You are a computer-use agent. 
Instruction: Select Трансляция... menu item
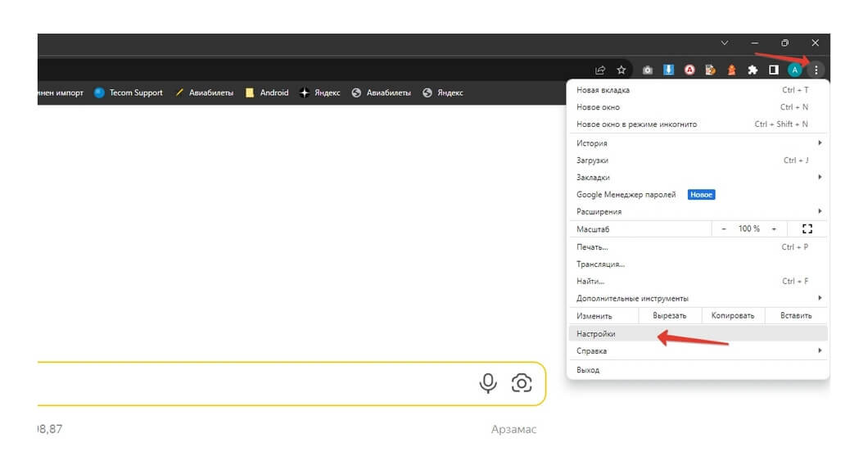(x=698, y=264)
